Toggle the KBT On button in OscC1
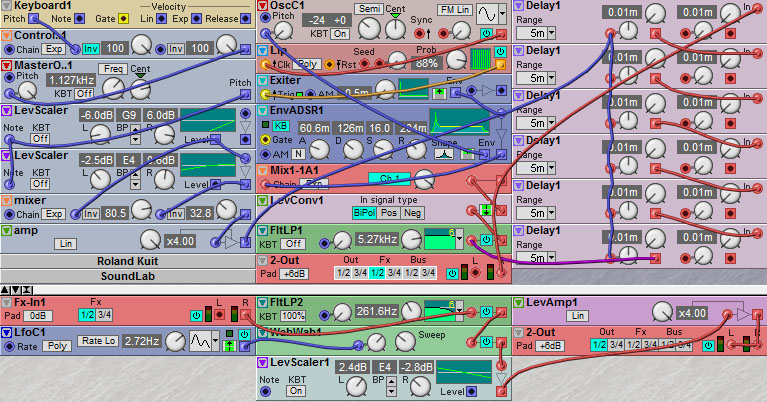 coord(340,34)
